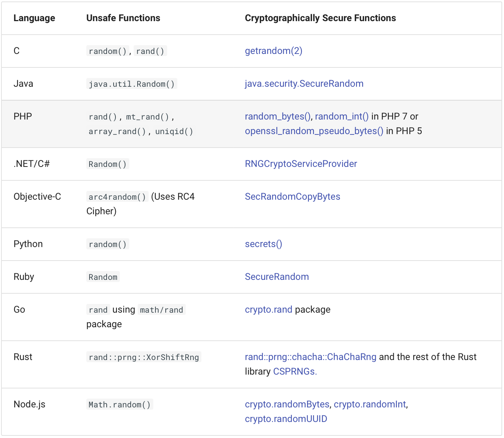Click the Math.random() code text
Screen dimensions: 504x438
point(120,404)
